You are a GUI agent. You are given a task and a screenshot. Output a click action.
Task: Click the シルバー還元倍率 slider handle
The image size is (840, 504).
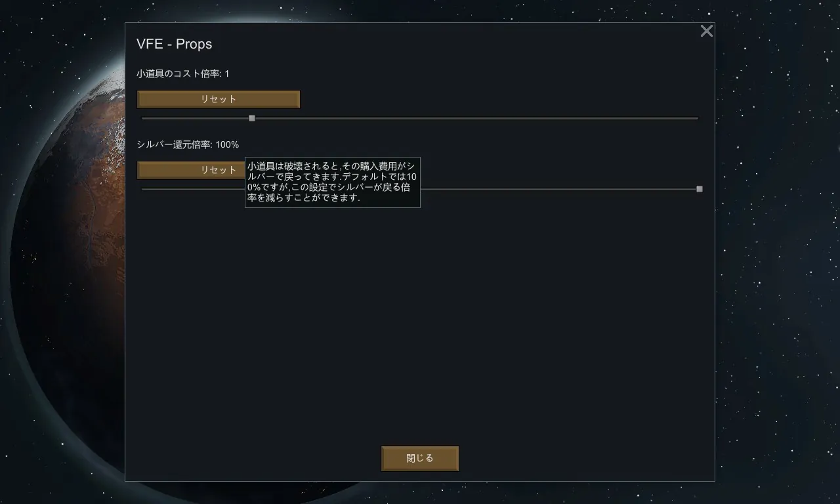click(700, 189)
